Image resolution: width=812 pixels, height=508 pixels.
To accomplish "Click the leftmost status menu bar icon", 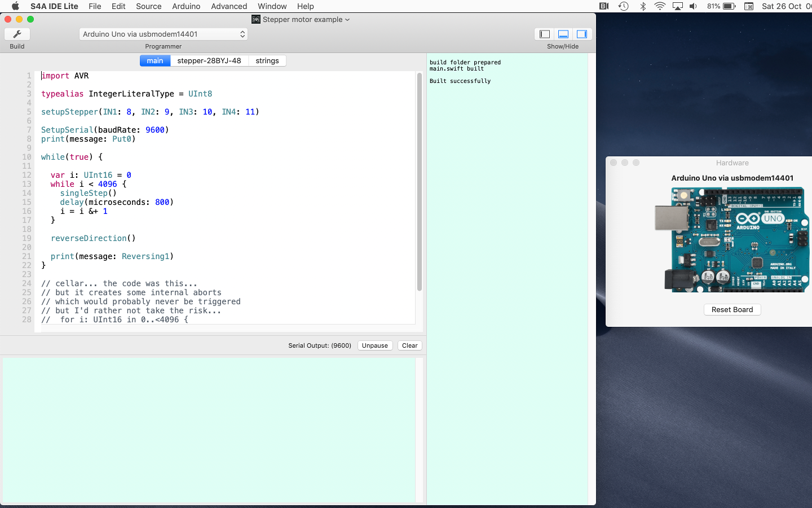I will [604, 6].
